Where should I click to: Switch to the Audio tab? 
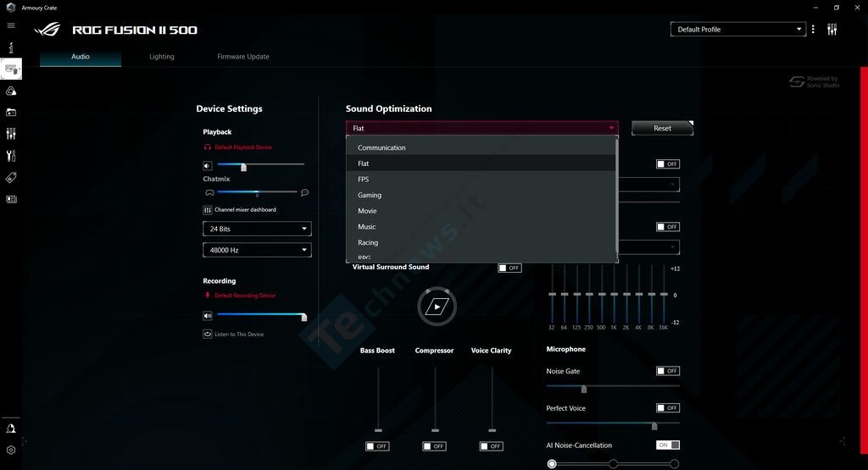click(x=81, y=57)
